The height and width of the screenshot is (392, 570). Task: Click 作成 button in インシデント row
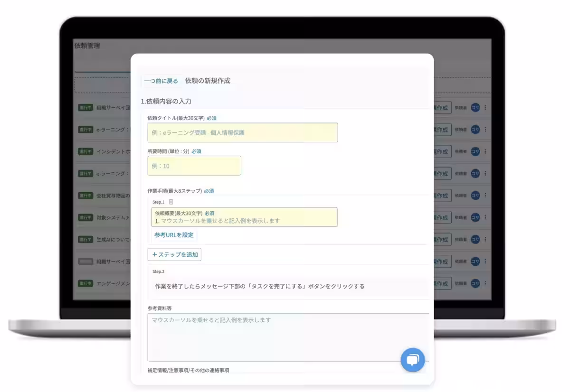coord(442,152)
